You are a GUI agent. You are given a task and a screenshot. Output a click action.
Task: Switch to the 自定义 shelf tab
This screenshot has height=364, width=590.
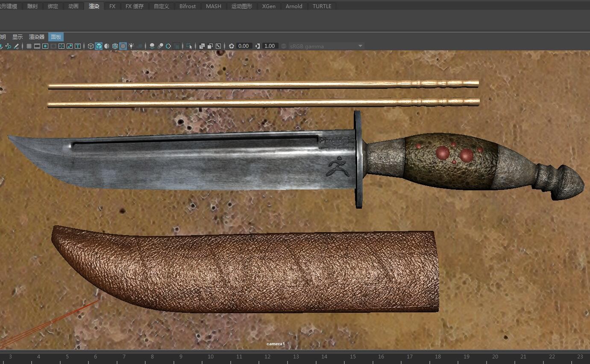[161, 6]
